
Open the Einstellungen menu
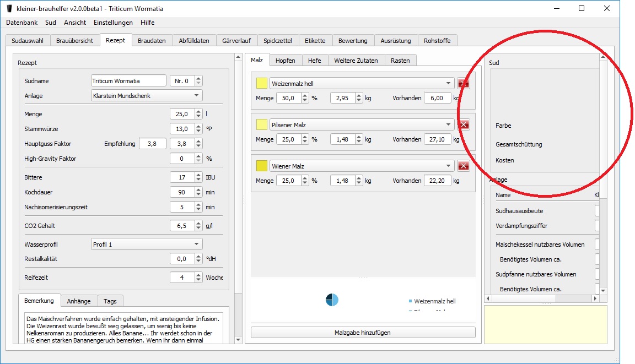(x=113, y=23)
